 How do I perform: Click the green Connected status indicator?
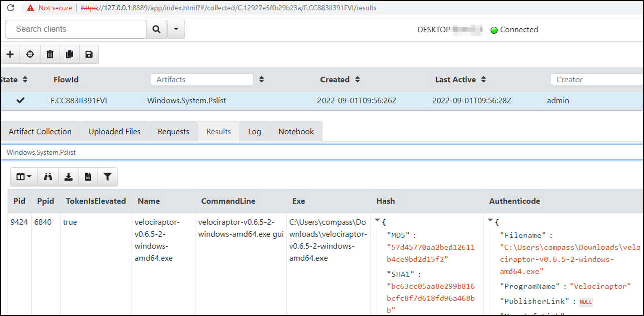click(x=494, y=30)
